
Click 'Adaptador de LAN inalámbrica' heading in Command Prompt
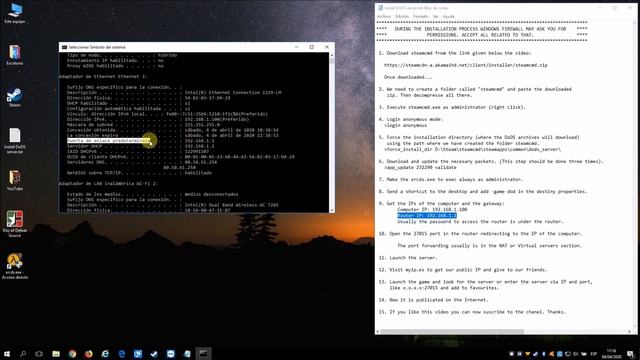pyautogui.click(x=108, y=183)
